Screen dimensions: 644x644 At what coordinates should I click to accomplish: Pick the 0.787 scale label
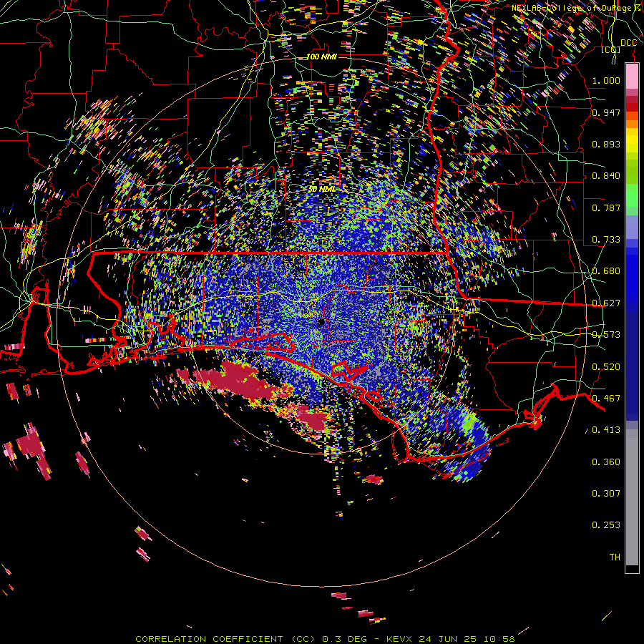[606, 208]
